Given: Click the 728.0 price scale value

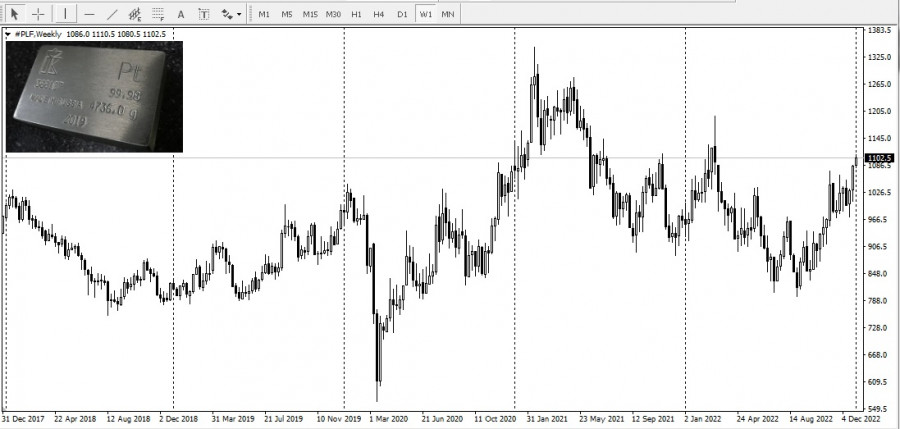Looking at the screenshot, I should pyautogui.click(x=879, y=327).
